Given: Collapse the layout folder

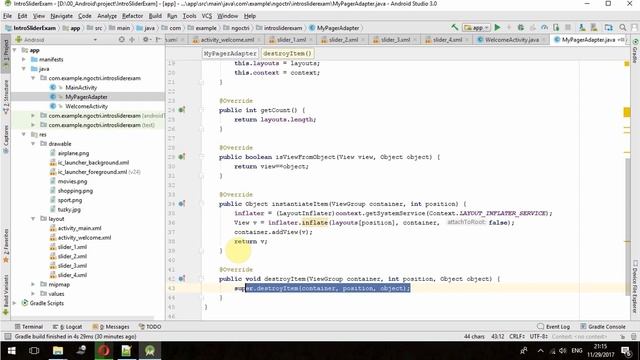Looking at the screenshot, I should [x=33, y=219].
